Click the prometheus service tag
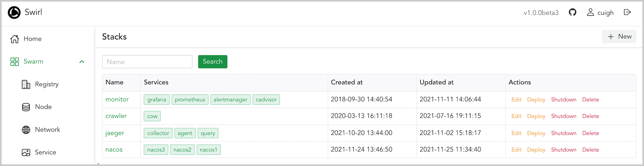The width and height of the screenshot is (644, 166). 190,100
